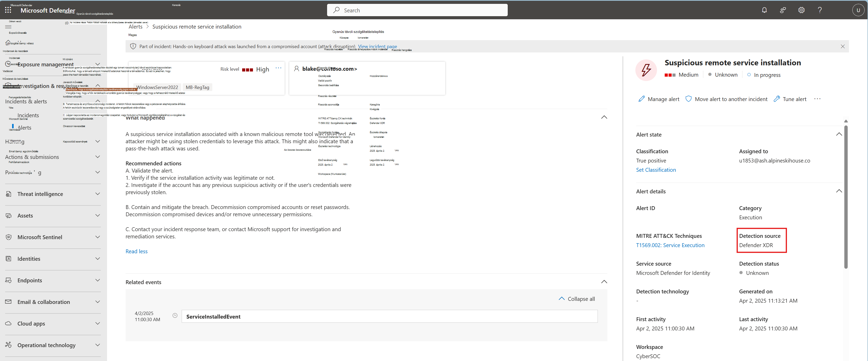Collapse the Related events section

tap(604, 282)
